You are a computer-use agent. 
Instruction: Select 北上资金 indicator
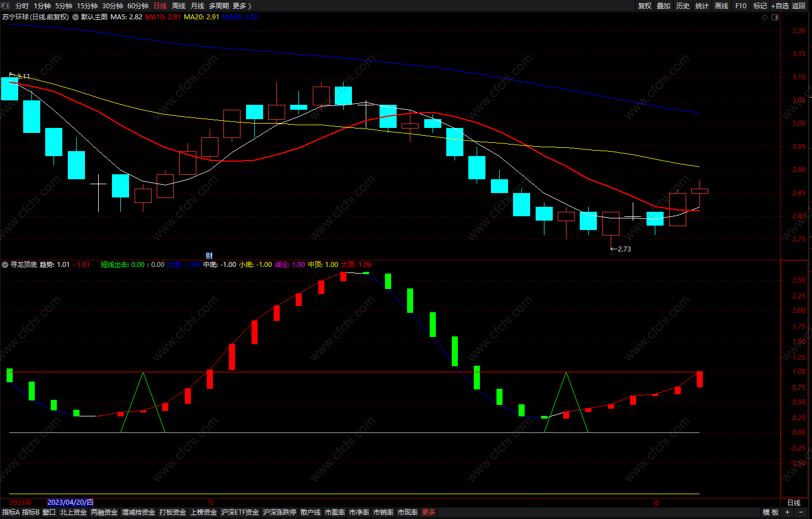click(x=73, y=512)
